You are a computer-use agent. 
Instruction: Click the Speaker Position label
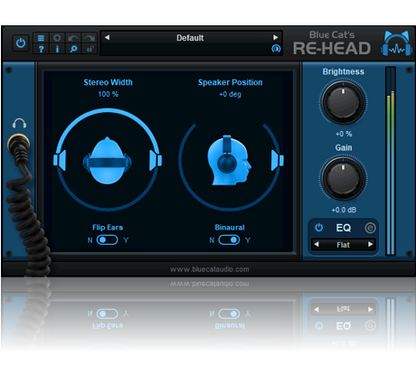point(230,82)
